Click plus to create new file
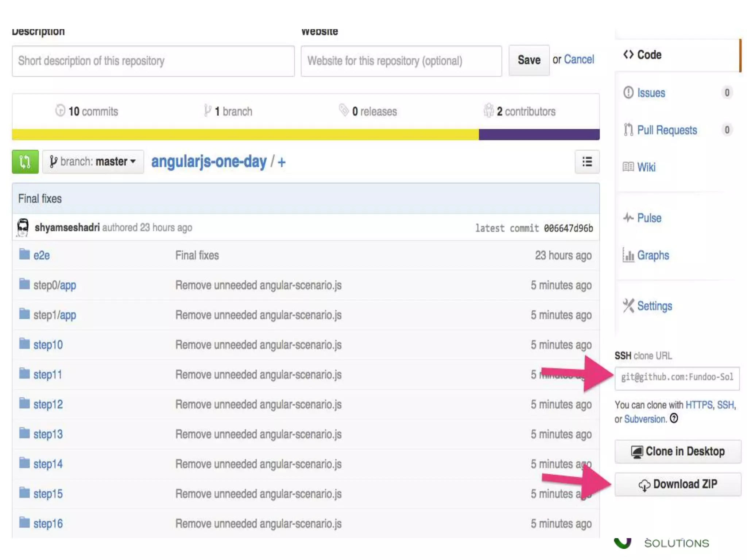 pyautogui.click(x=282, y=162)
